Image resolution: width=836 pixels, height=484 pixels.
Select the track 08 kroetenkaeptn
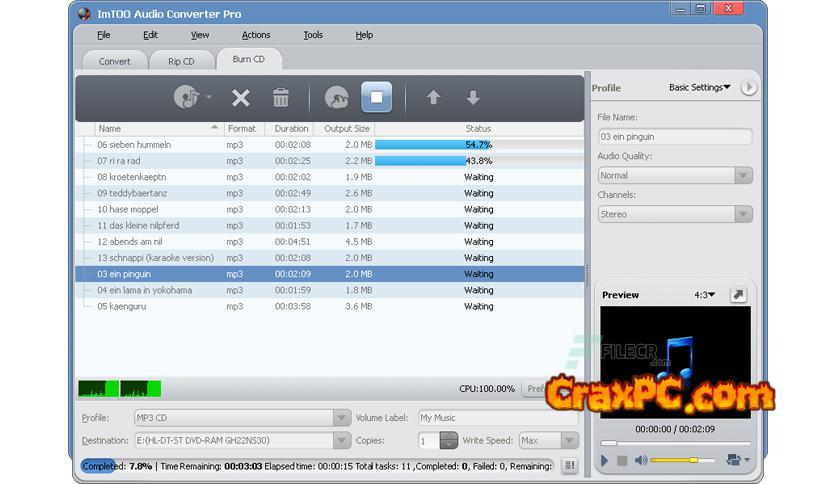pos(134,177)
